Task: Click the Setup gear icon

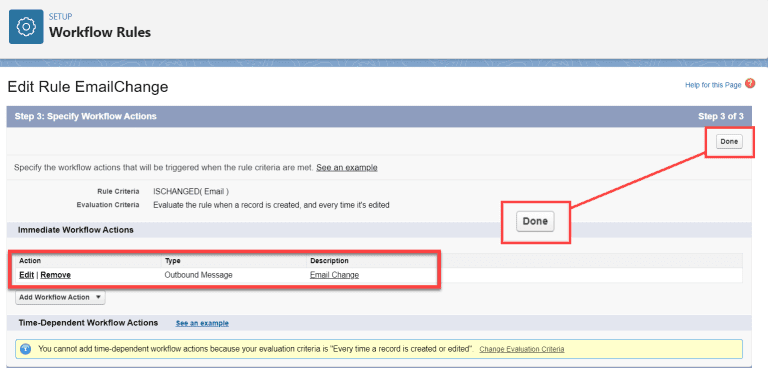Action: coord(26,26)
